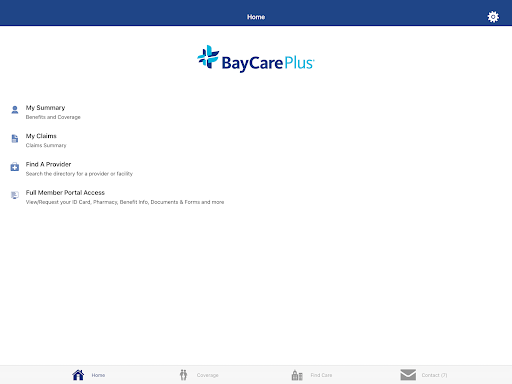Click the BayCarePlus logo

[x=256, y=59]
